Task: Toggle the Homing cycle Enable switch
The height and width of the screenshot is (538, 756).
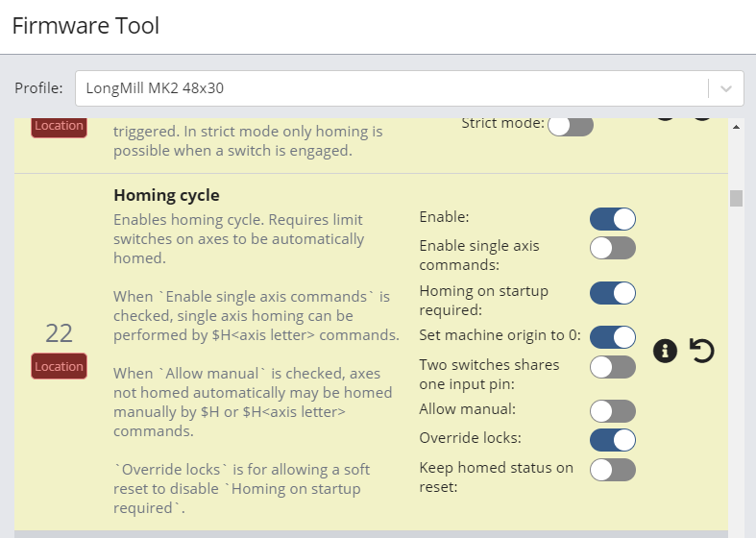Action: (x=613, y=218)
